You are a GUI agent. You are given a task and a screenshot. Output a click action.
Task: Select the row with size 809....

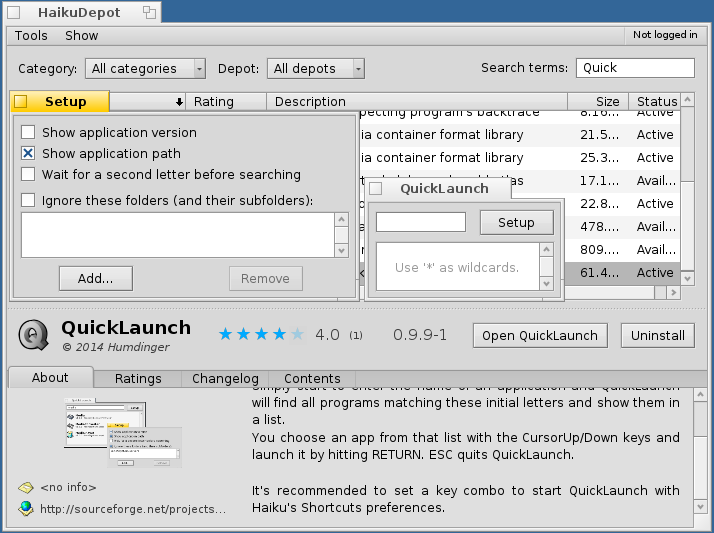click(x=622, y=250)
